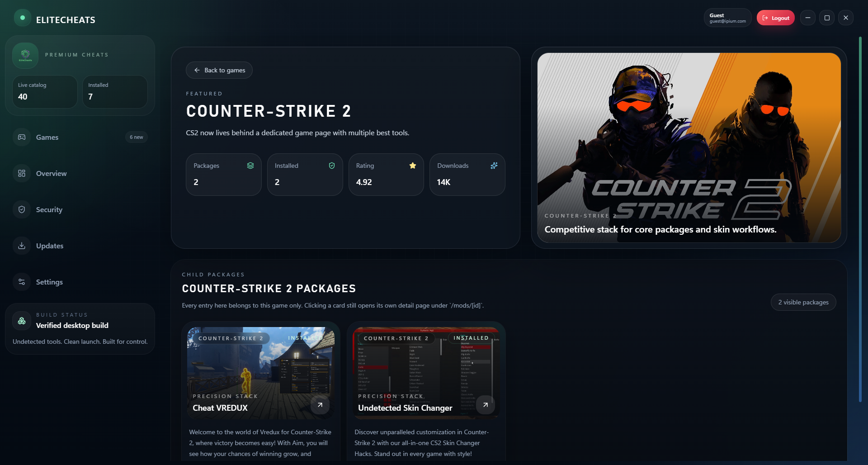This screenshot has width=868, height=465.
Task: Click the Rating star icon
Action: pyautogui.click(x=413, y=166)
